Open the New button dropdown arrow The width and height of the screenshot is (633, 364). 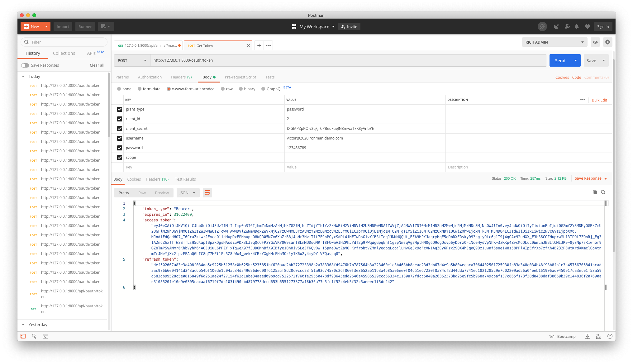(46, 26)
